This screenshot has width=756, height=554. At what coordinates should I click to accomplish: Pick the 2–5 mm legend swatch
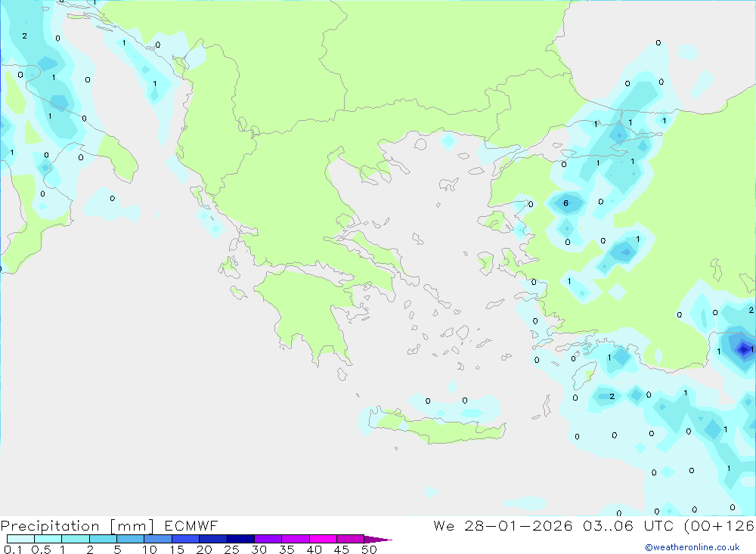pyautogui.click(x=103, y=539)
